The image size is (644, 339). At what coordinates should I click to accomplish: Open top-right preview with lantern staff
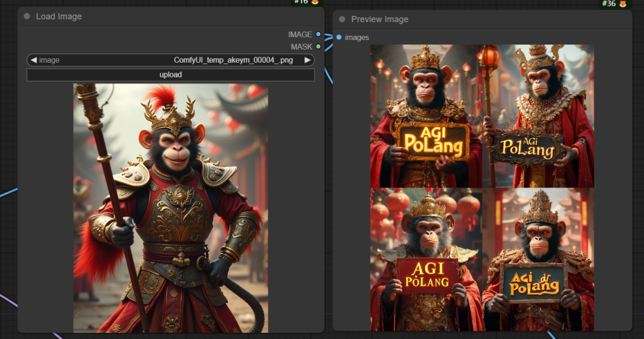click(538, 116)
